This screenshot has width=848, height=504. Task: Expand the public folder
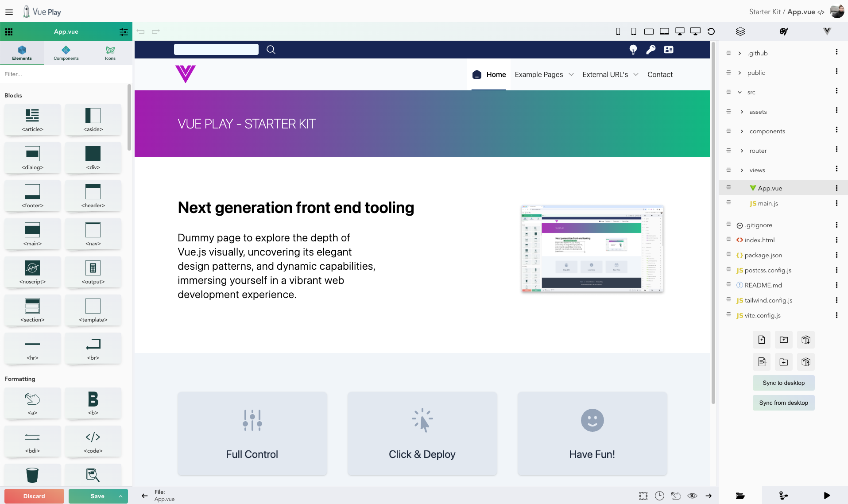click(x=740, y=73)
